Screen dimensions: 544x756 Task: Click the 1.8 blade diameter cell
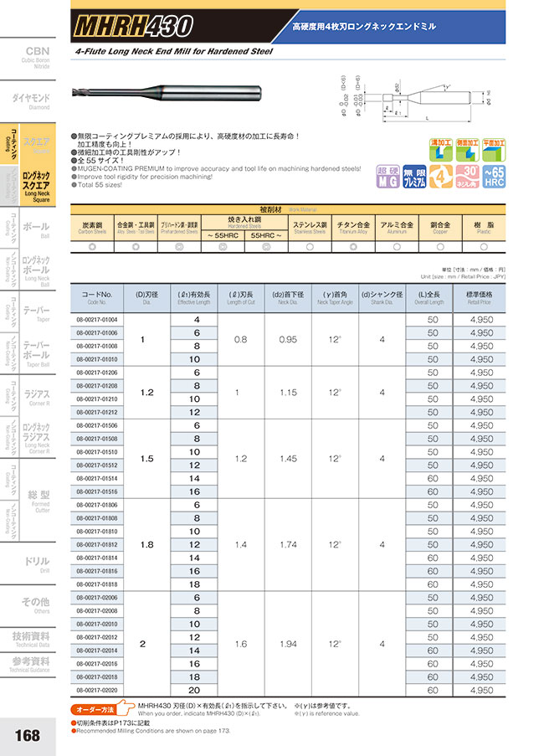(x=147, y=545)
